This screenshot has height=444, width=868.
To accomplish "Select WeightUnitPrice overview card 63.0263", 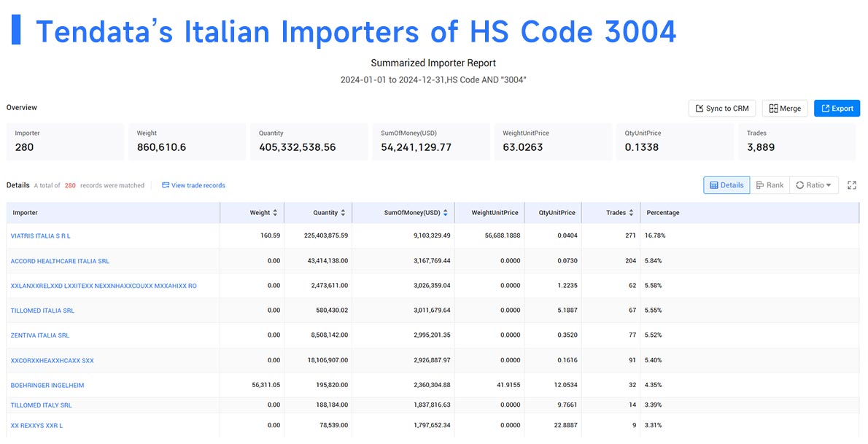I will [x=553, y=141].
